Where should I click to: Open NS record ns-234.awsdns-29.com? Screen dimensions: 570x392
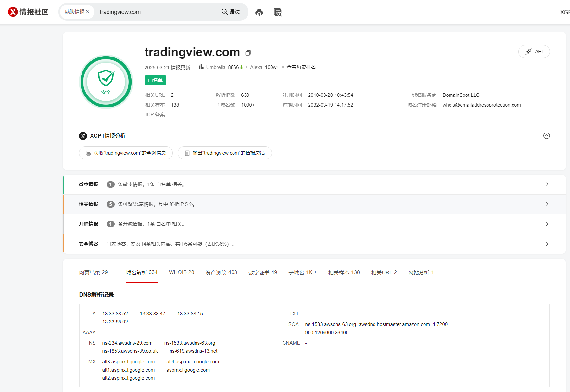click(127, 343)
